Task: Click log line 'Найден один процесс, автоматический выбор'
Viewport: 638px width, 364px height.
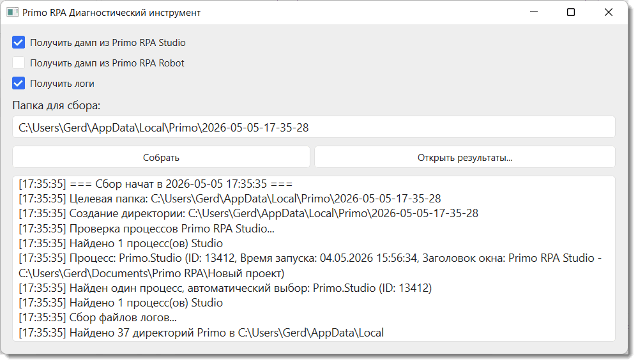Action: tap(225, 288)
